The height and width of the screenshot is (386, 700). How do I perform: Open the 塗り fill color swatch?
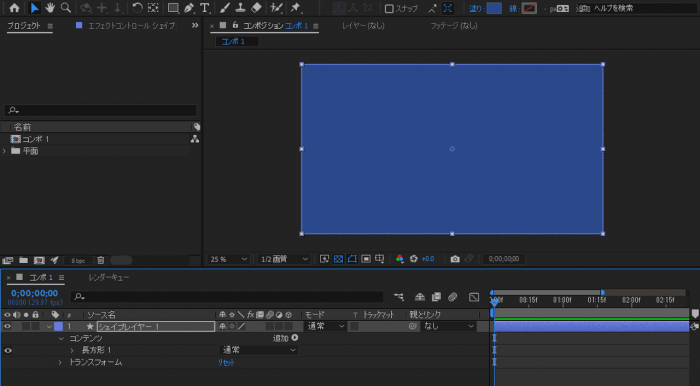[x=494, y=8]
